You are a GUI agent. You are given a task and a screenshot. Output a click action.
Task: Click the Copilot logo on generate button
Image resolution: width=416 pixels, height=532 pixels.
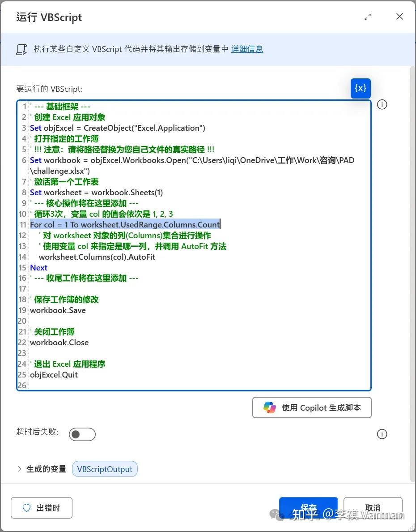click(269, 408)
